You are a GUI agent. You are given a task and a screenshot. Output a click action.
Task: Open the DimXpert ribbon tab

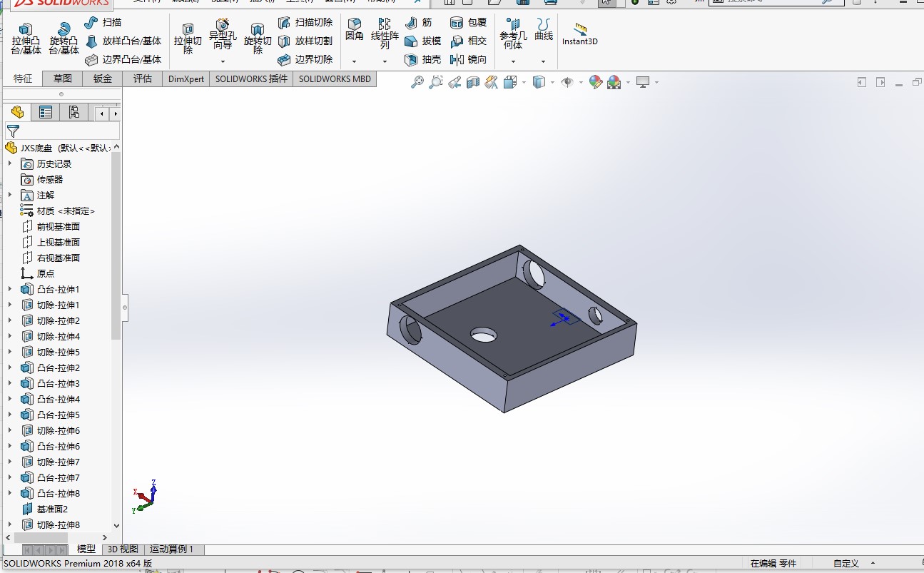point(186,78)
